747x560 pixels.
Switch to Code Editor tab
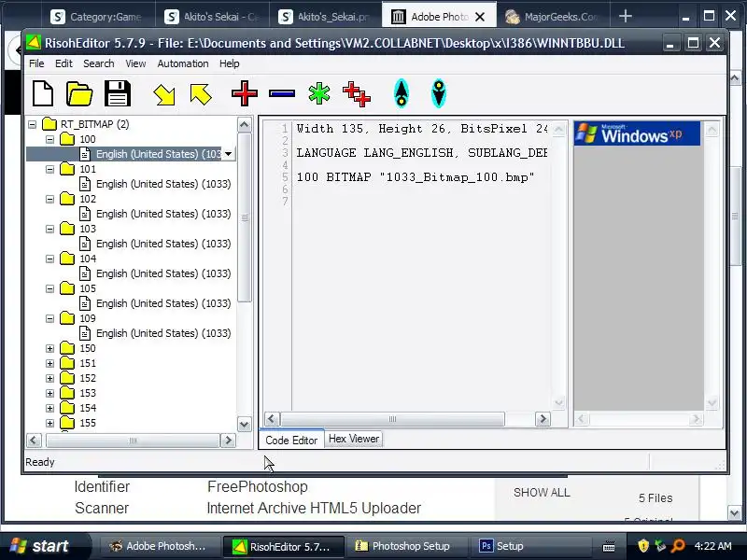[x=291, y=440]
